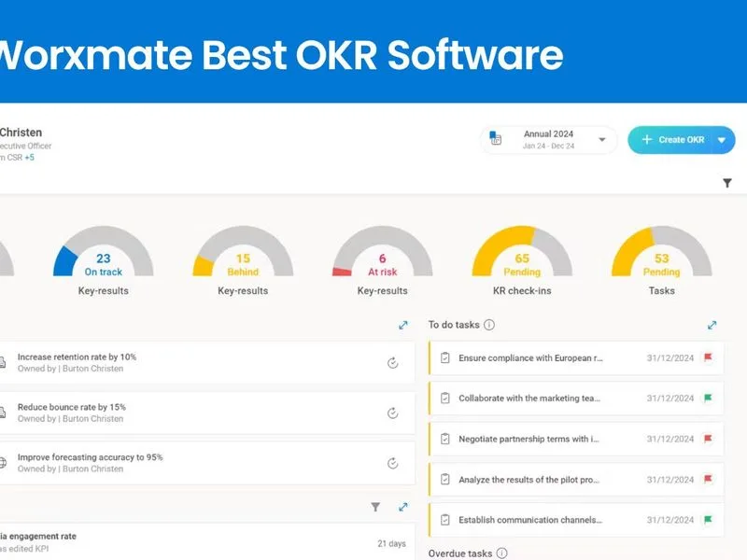Mark Collaborate with the marketing task icon
This screenshot has width=747, height=560.
[x=445, y=399]
